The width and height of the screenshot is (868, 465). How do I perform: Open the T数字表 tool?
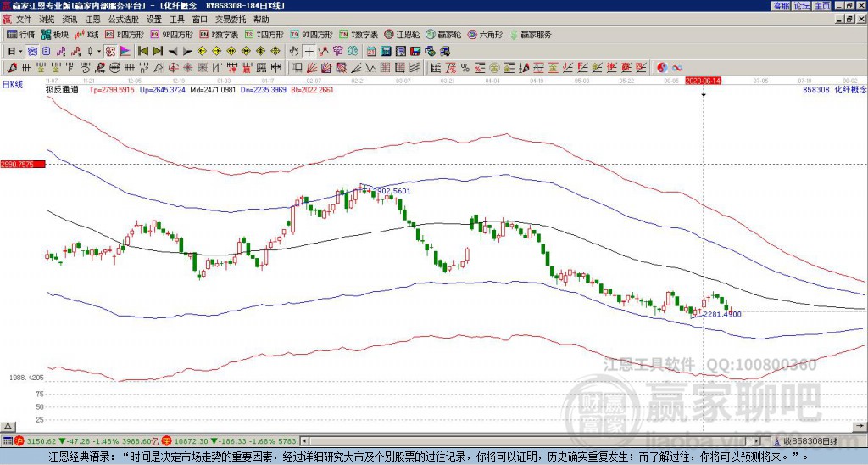[x=359, y=34]
